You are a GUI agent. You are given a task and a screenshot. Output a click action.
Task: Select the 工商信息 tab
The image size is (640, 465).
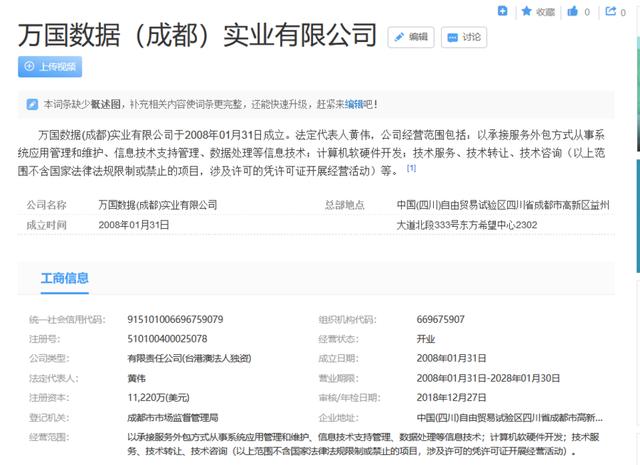64,278
